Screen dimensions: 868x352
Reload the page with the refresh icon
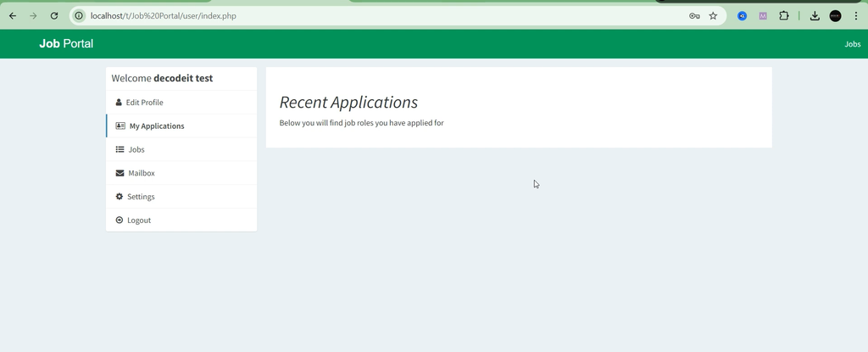54,16
